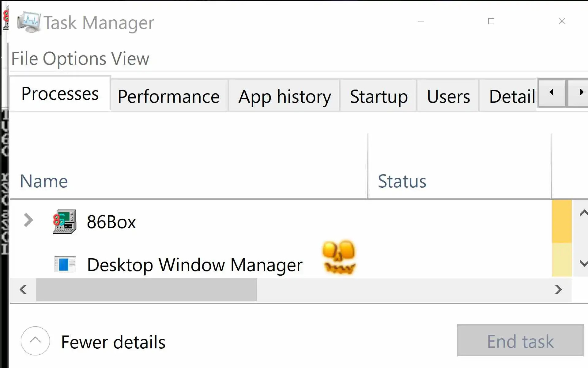The height and width of the screenshot is (368, 588).
Task: Click the 86Box process icon
Action: [x=65, y=221]
